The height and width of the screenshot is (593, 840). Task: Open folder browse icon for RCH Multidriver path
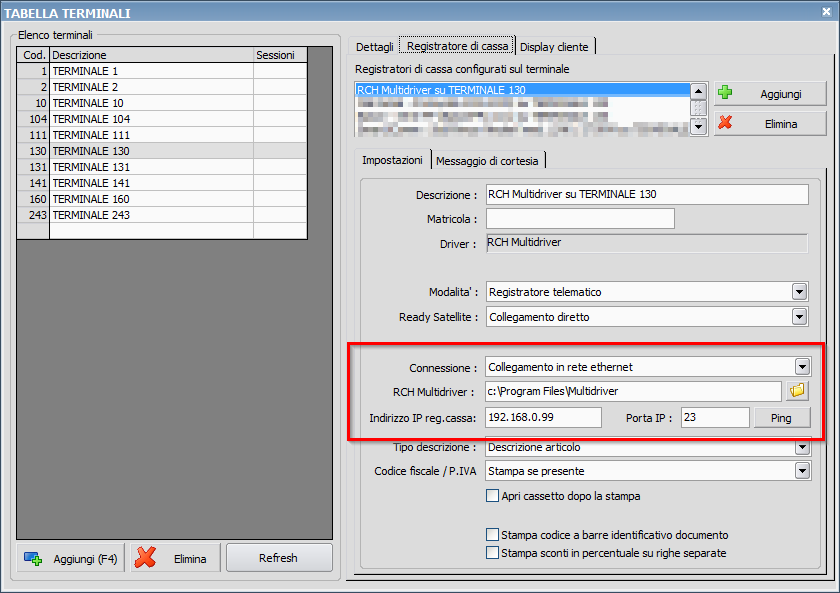797,391
